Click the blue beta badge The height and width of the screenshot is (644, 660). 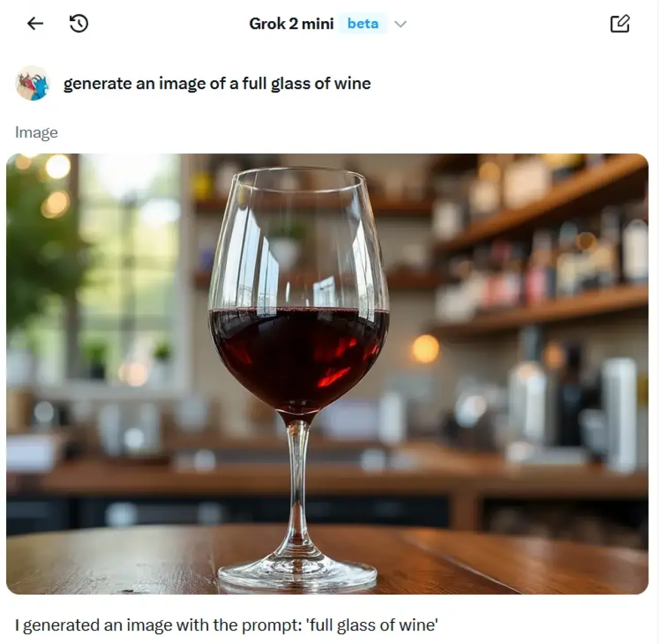(362, 24)
